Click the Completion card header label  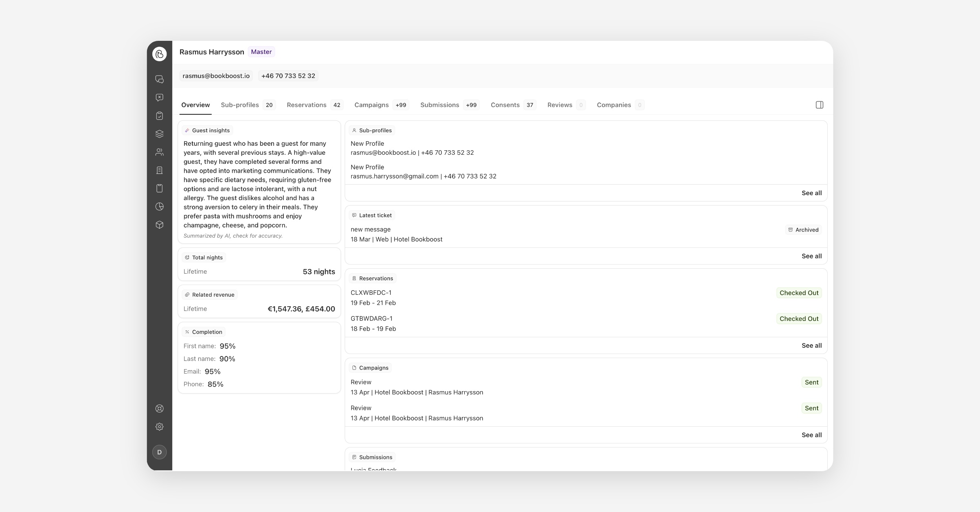(x=204, y=332)
